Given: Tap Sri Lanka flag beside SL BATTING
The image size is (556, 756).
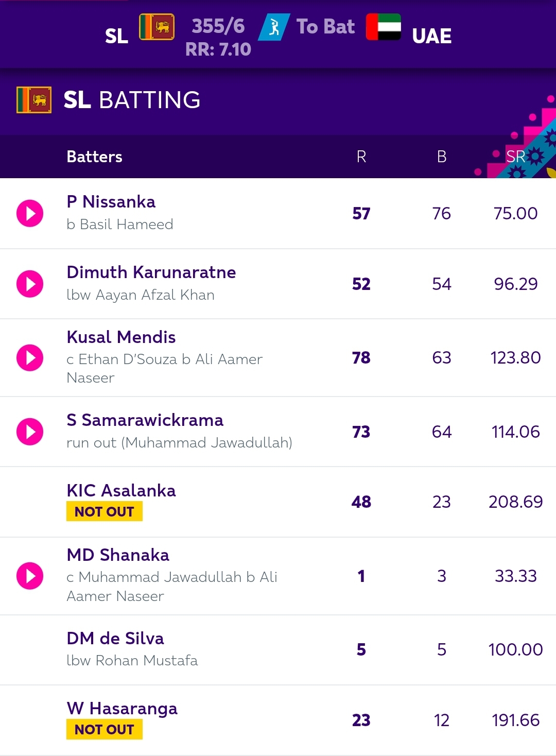Looking at the screenshot, I should (34, 100).
